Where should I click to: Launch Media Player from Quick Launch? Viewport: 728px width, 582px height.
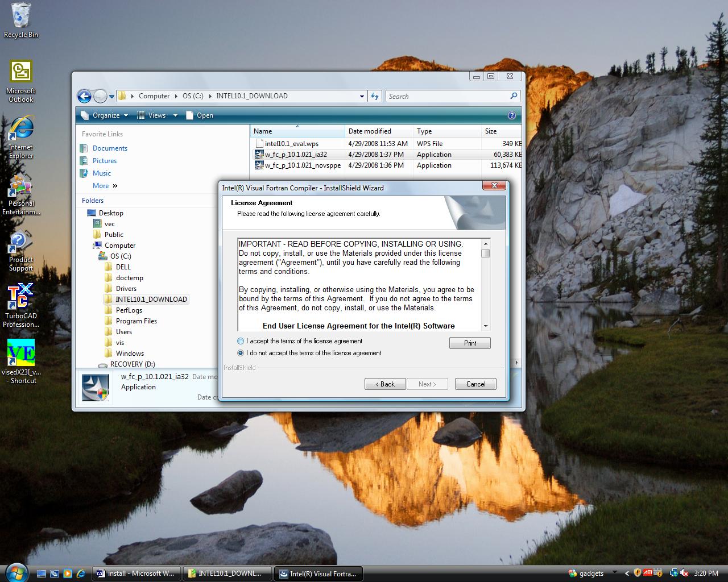click(68, 573)
